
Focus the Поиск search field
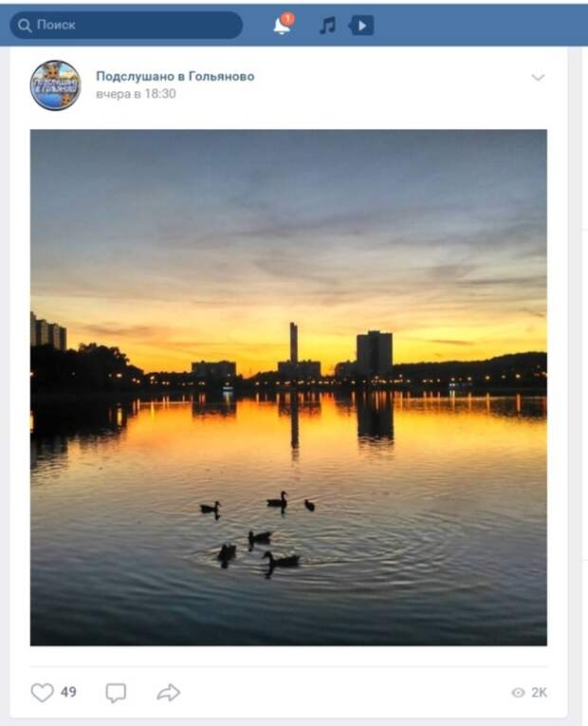point(126,25)
